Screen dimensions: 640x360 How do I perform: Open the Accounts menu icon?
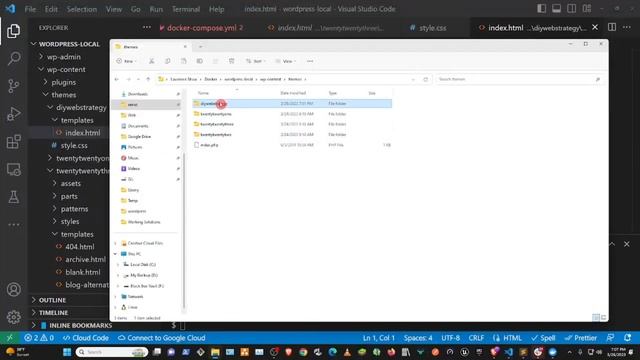point(13,289)
